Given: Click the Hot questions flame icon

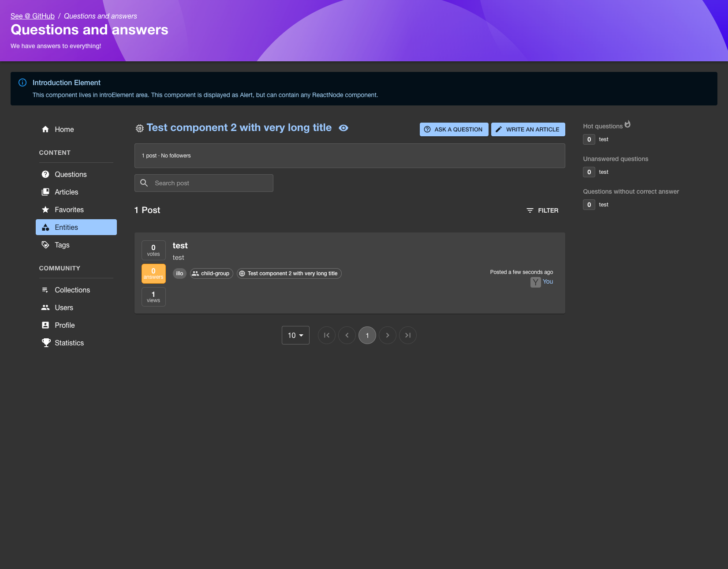Looking at the screenshot, I should (x=627, y=124).
